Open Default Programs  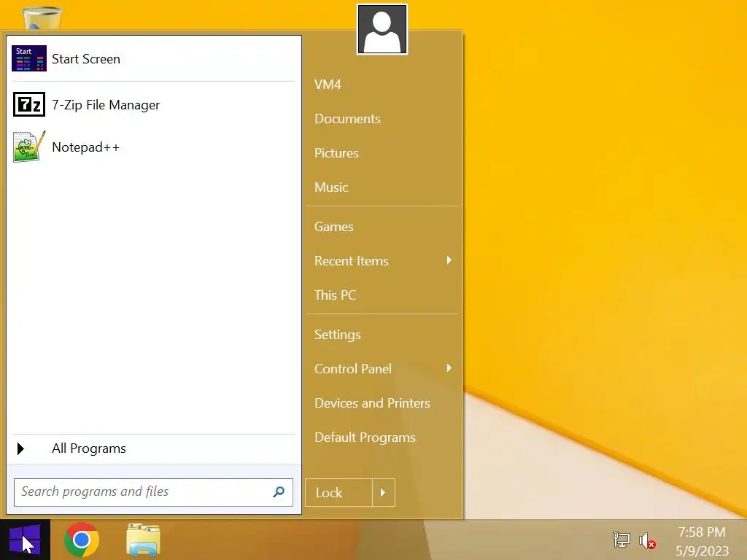point(365,437)
